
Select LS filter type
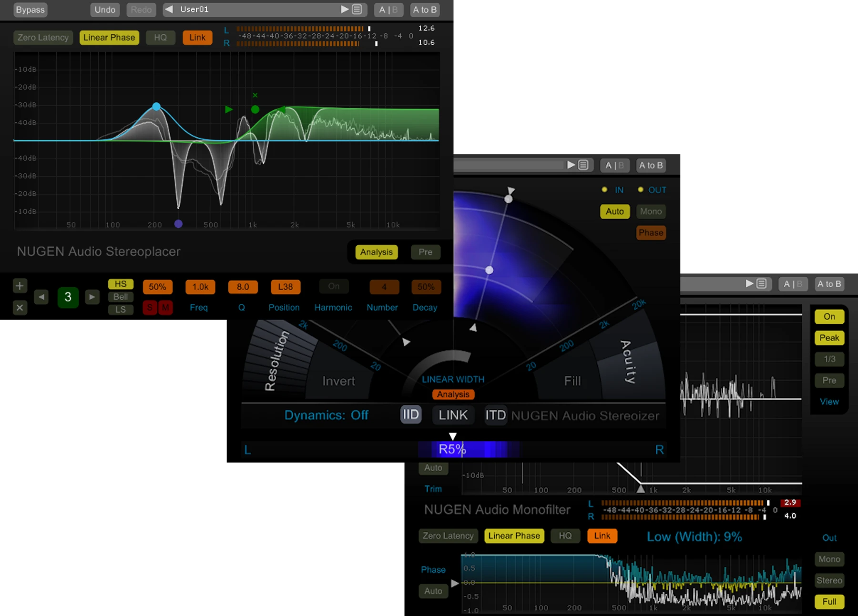pyautogui.click(x=121, y=310)
